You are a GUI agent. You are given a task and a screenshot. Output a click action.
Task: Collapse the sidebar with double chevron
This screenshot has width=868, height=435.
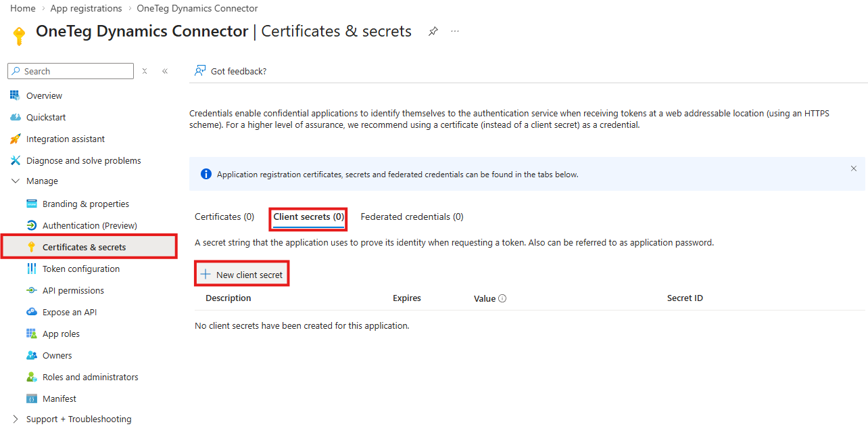pyautogui.click(x=165, y=71)
